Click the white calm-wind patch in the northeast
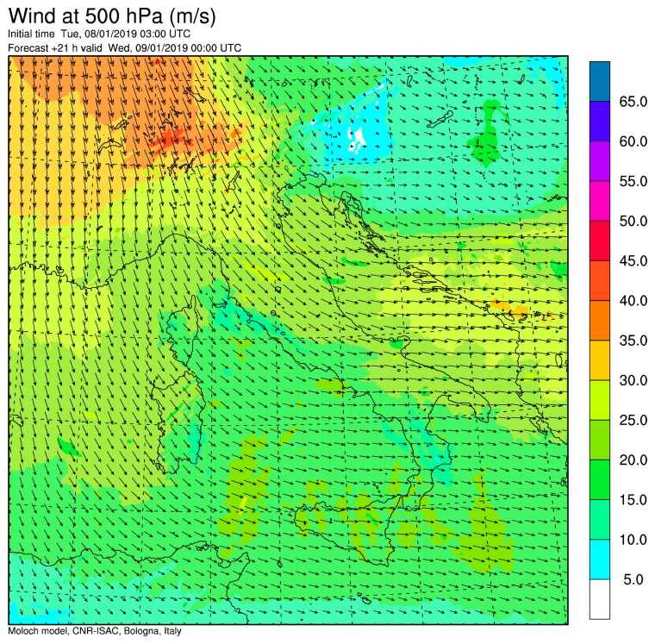The width and height of the screenshot is (655, 644). 356,139
